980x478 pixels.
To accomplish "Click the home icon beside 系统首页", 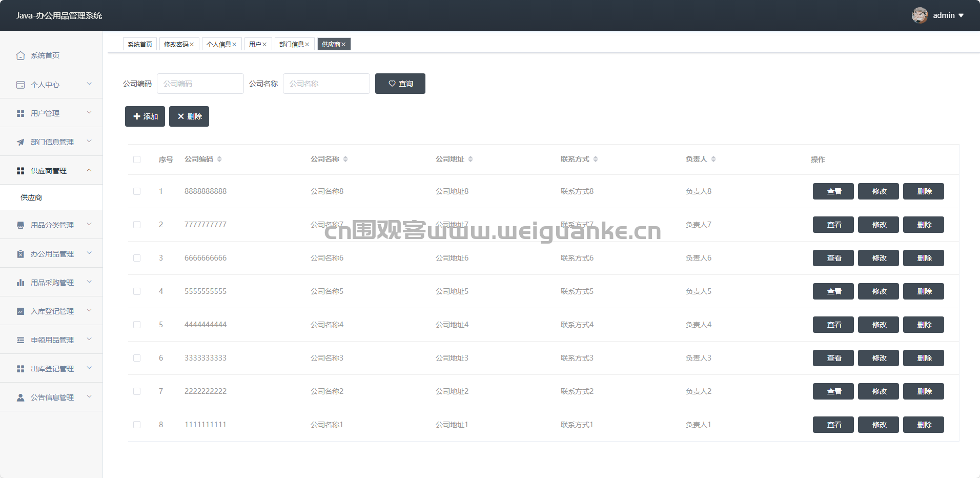I will tap(21, 55).
